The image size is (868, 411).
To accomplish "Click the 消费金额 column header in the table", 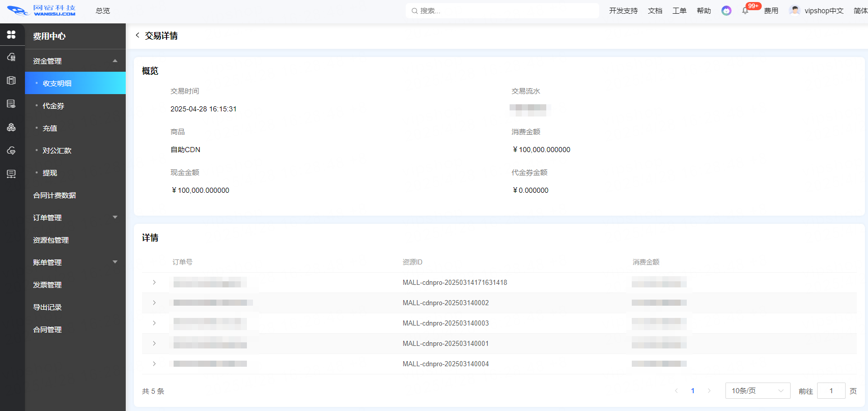I will 646,262.
